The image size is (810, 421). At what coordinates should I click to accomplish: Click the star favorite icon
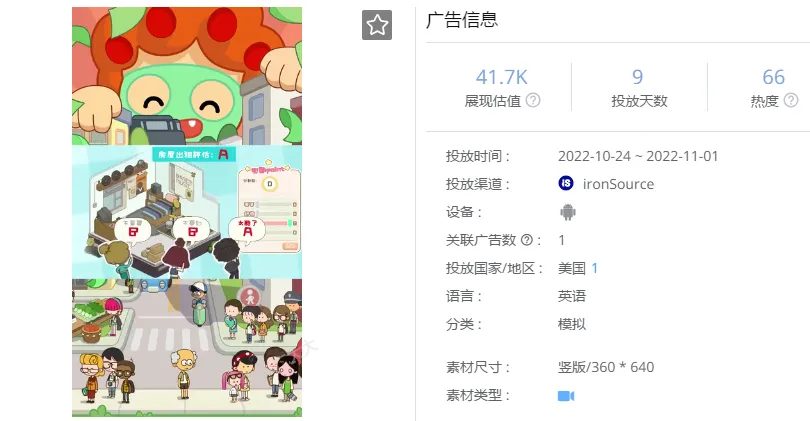pyautogui.click(x=377, y=25)
